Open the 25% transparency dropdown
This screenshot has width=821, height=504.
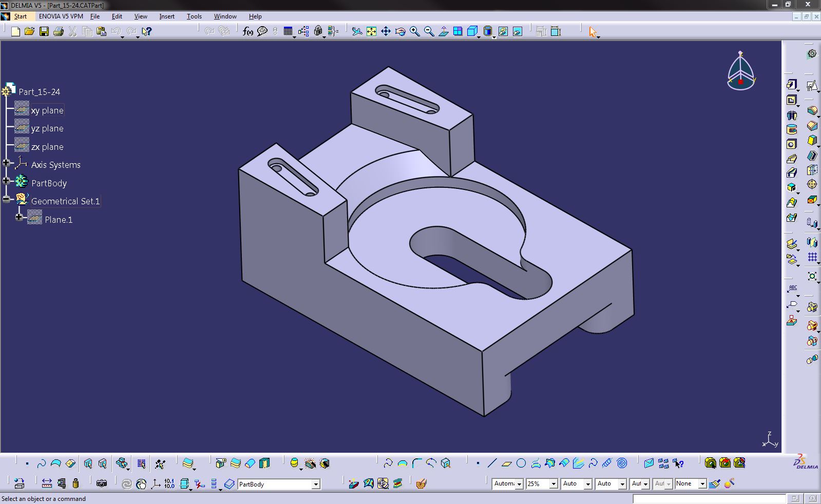(553, 484)
